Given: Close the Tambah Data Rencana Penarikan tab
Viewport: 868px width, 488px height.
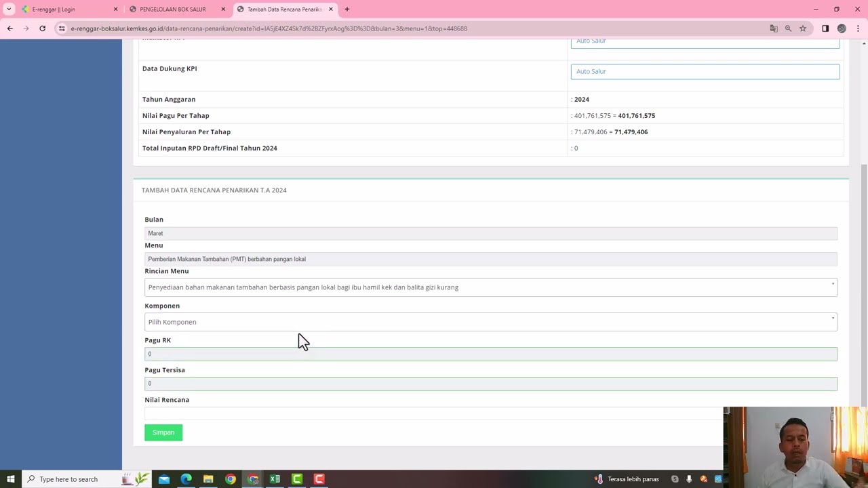Looking at the screenshot, I should click(331, 9).
